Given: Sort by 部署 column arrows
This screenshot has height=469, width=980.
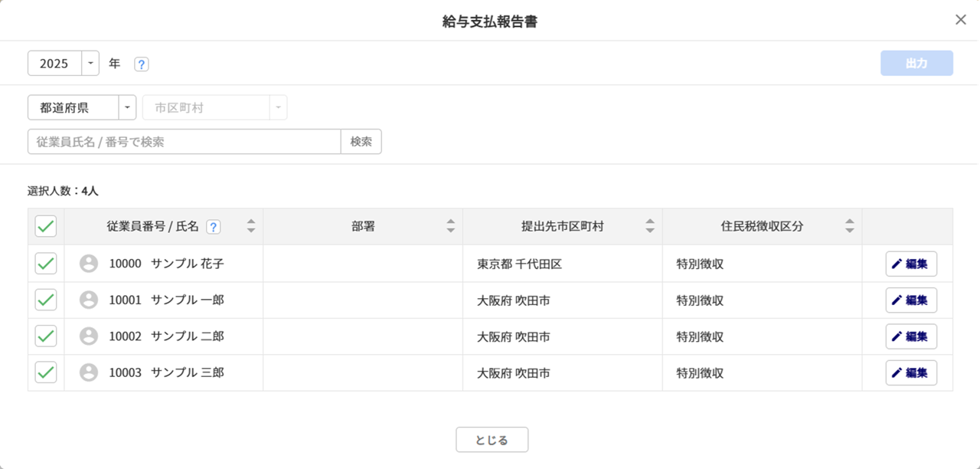Looking at the screenshot, I should point(450,226).
